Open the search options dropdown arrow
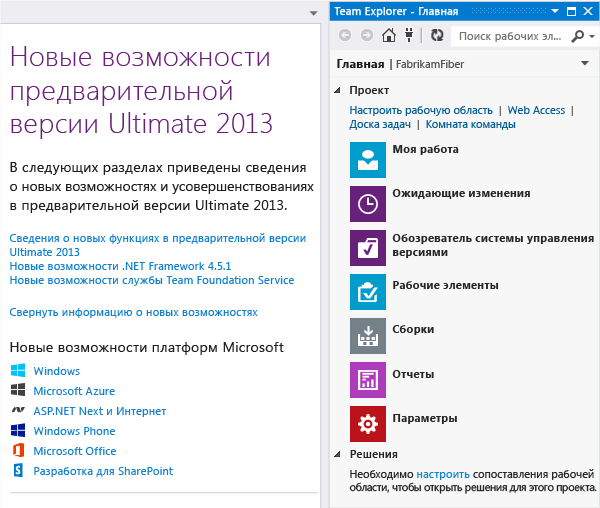The width and height of the screenshot is (600, 508). click(x=592, y=36)
